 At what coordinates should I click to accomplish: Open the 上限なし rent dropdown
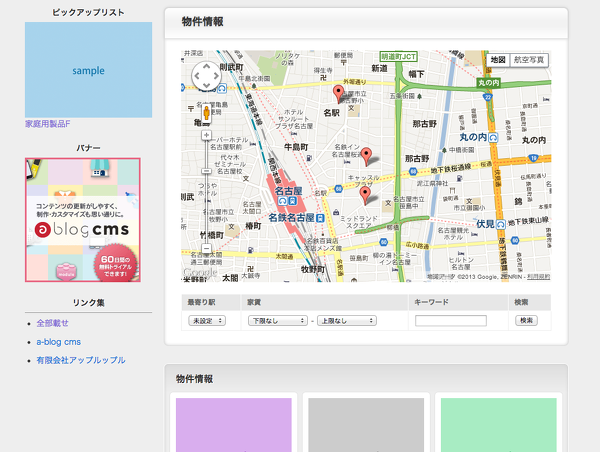coord(347,321)
